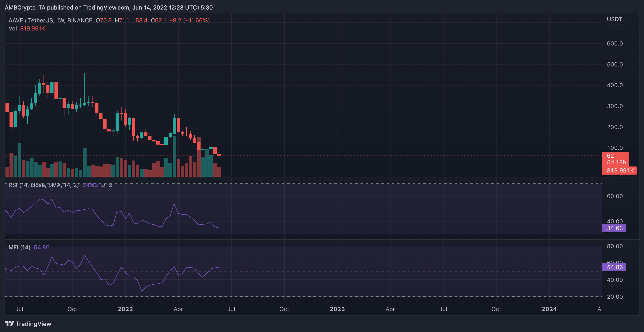Screen dimensions: 644x332
Task: Click the C62.1 close value in header
Action: (158, 20)
